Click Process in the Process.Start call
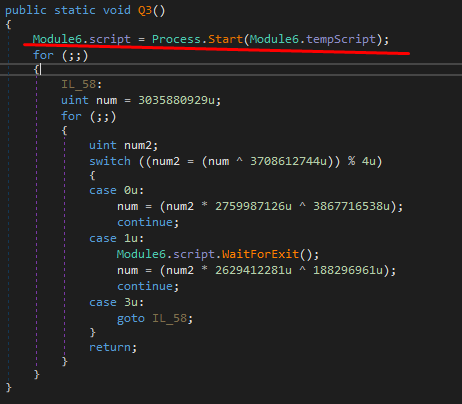 pos(176,39)
